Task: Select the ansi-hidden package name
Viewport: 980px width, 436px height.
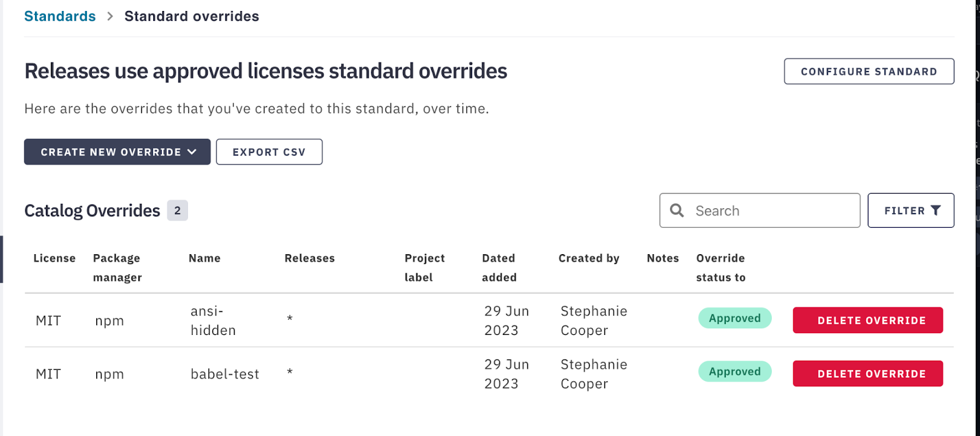Action: point(213,321)
